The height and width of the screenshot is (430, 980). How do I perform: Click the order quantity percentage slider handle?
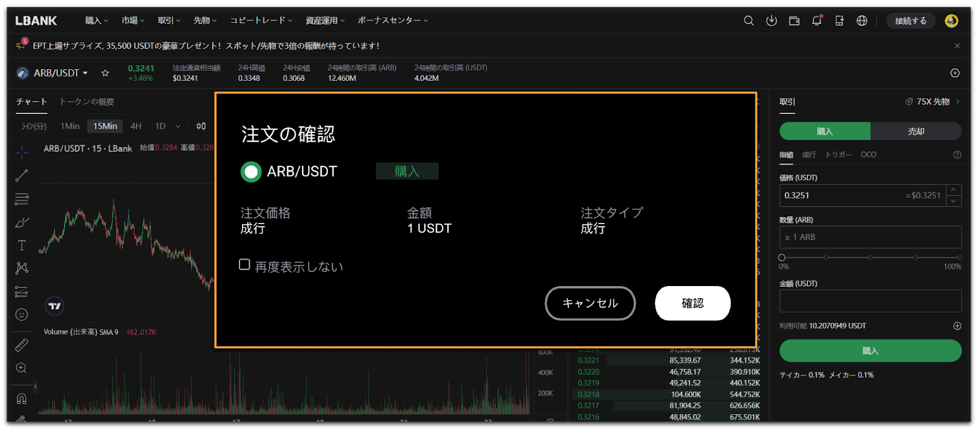click(x=782, y=258)
